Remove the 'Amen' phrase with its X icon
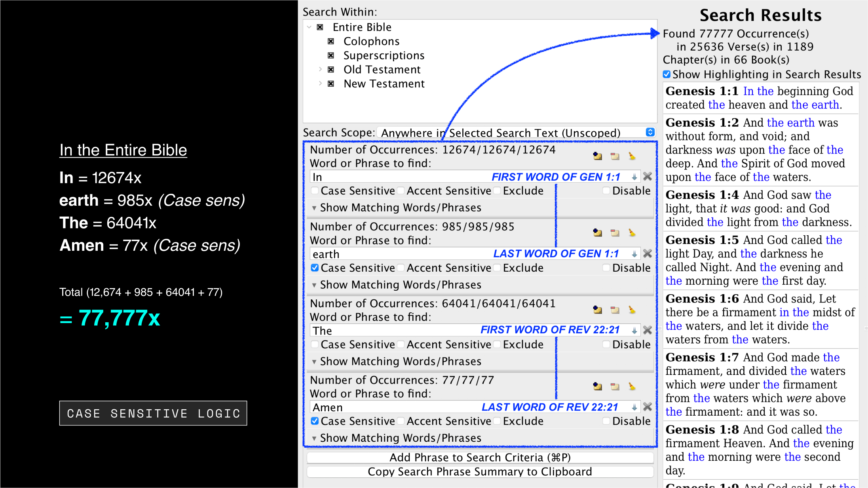The height and width of the screenshot is (488, 868). point(648,407)
